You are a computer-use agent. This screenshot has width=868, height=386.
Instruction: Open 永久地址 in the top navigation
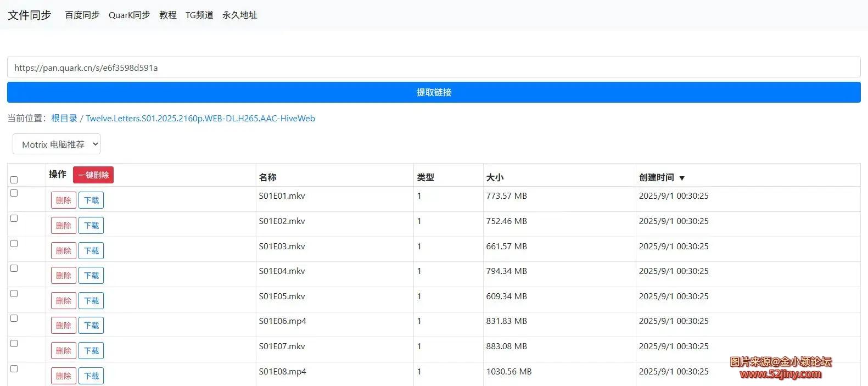[x=240, y=15]
